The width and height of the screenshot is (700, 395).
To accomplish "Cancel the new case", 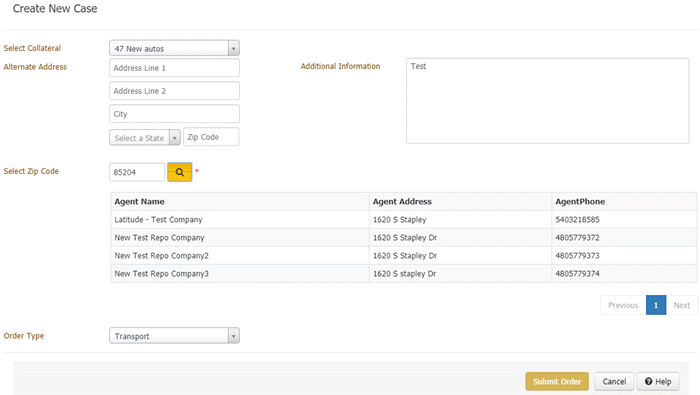I will tap(614, 382).
